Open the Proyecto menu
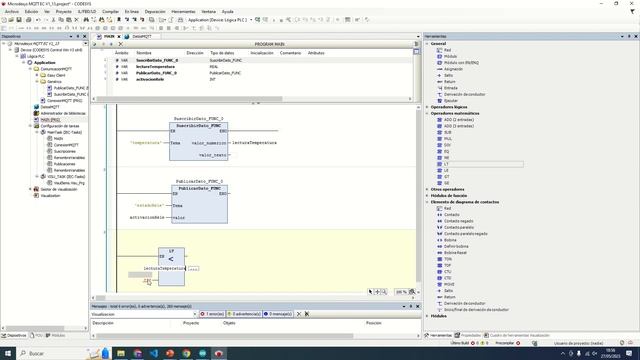This screenshot has height=360, width=640. tap(63, 11)
